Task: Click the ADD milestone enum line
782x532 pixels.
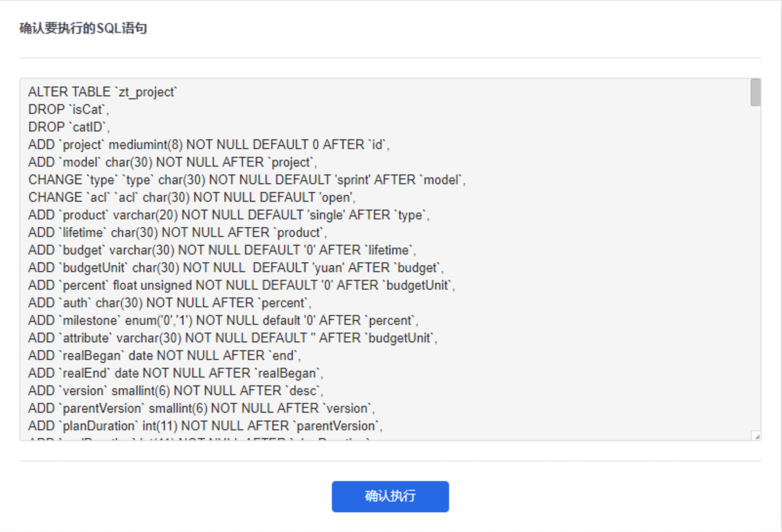Action: click(223, 321)
